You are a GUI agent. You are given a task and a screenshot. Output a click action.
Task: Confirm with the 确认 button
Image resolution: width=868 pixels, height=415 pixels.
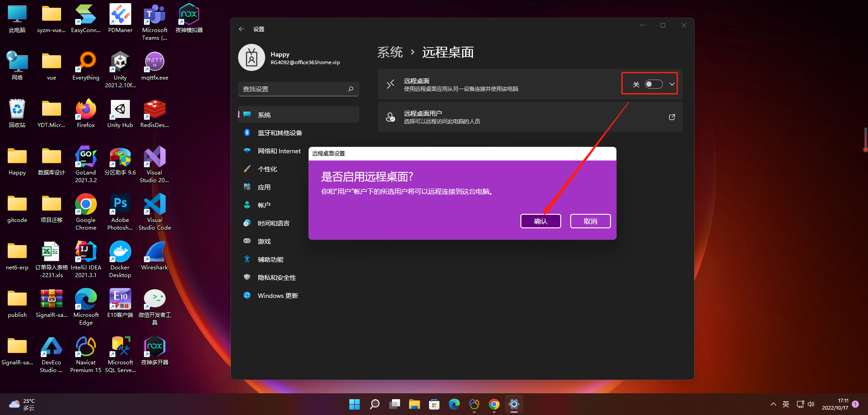pos(540,221)
